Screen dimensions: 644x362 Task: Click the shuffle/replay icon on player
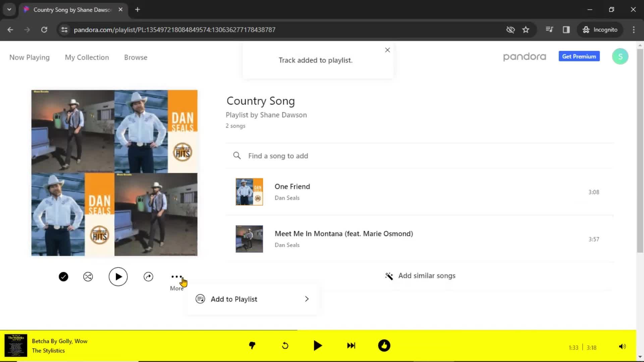[285, 346]
